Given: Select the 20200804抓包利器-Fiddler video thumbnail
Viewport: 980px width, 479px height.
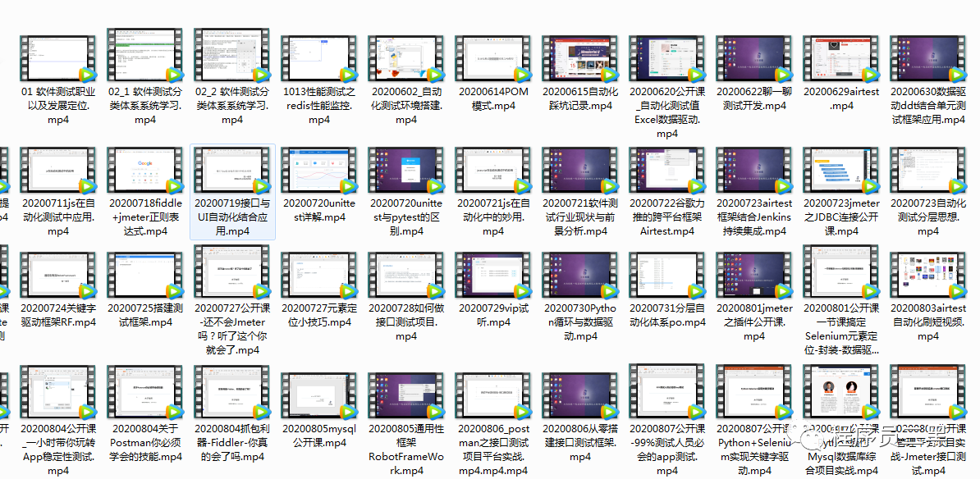Looking at the screenshot, I should click(x=232, y=393).
